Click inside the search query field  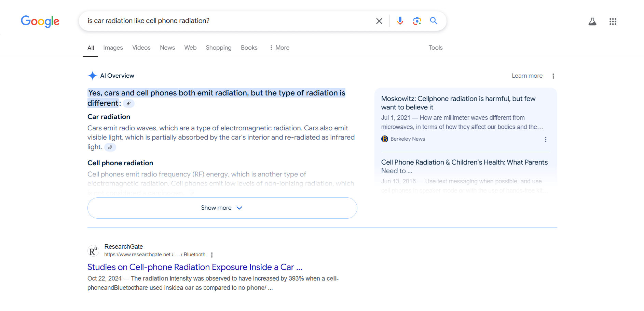[x=205, y=21]
